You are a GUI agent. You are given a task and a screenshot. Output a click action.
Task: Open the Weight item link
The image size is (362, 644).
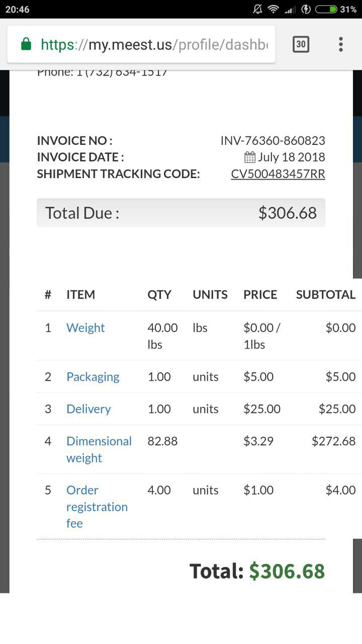(85, 328)
